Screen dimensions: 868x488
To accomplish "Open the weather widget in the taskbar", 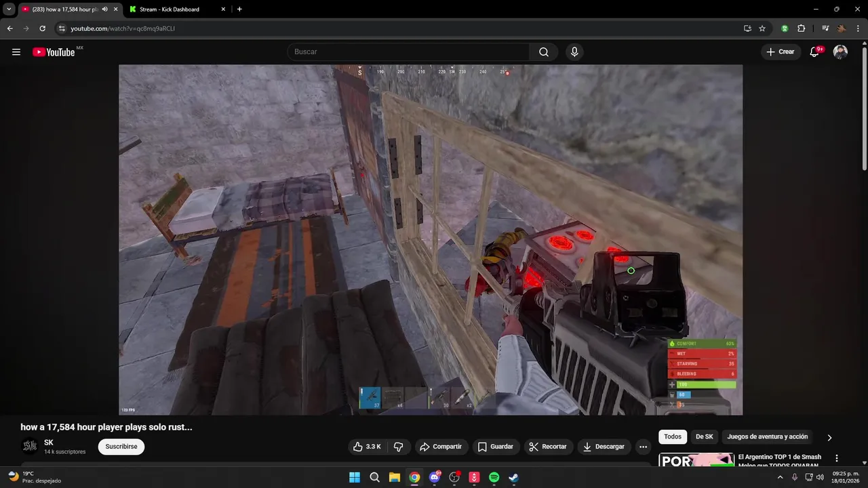I will pyautogui.click(x=34, y=477).
